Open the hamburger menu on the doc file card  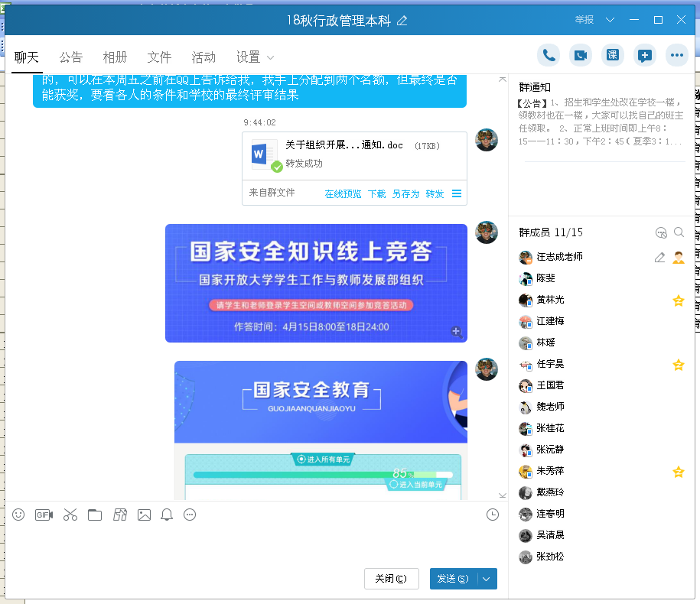click(457, 193)
